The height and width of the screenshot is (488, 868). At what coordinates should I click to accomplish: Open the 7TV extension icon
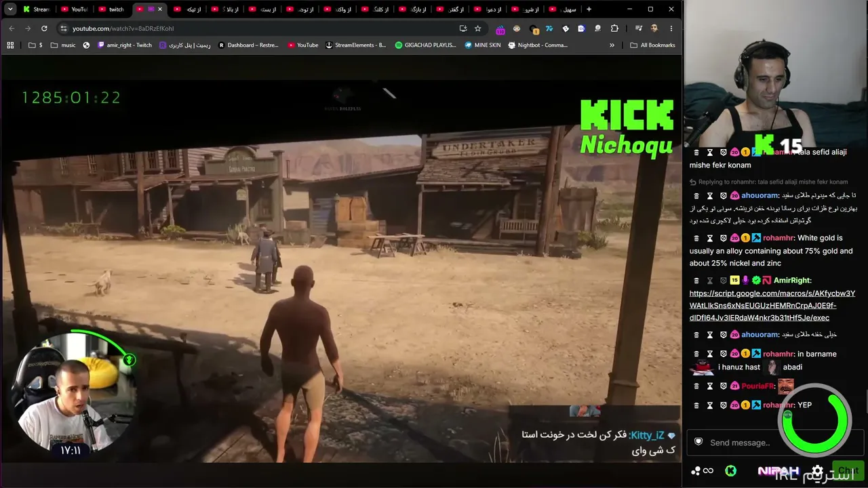tap(549, 28)
